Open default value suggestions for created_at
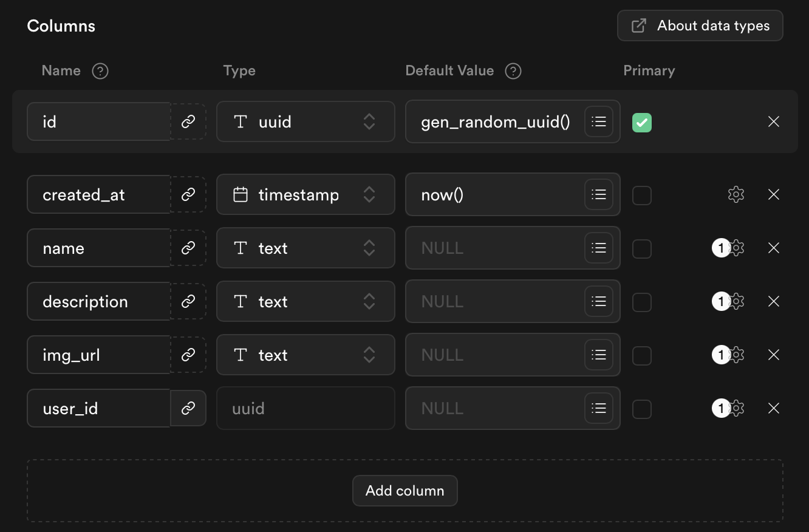The width and height of the screenshot is (809, 532). click(x=598, y=194)
